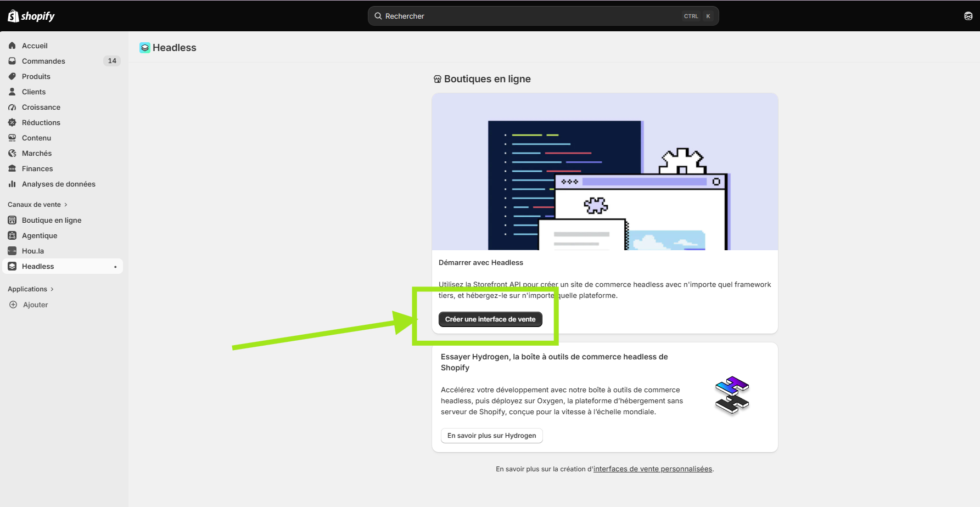The height and width of the screenshot is (507, 980).
Task: Open Analyses de données
Action: point(63,184)
